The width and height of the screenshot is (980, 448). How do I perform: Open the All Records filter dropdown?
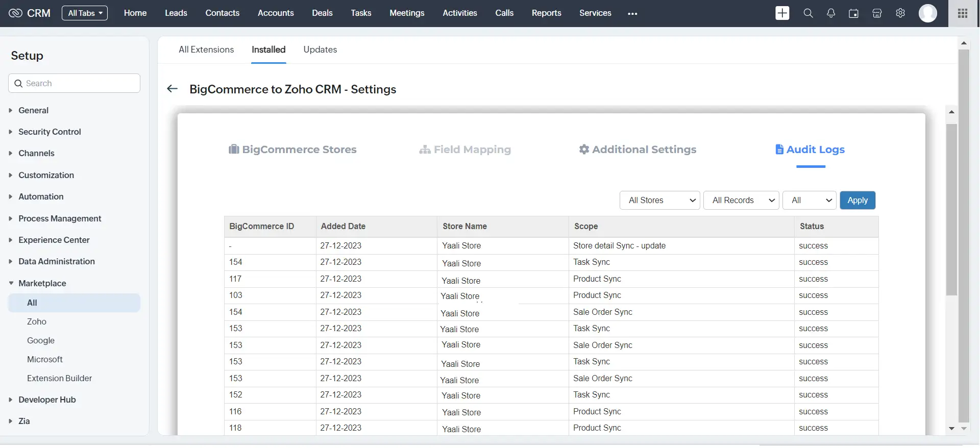tap(741, 201)
